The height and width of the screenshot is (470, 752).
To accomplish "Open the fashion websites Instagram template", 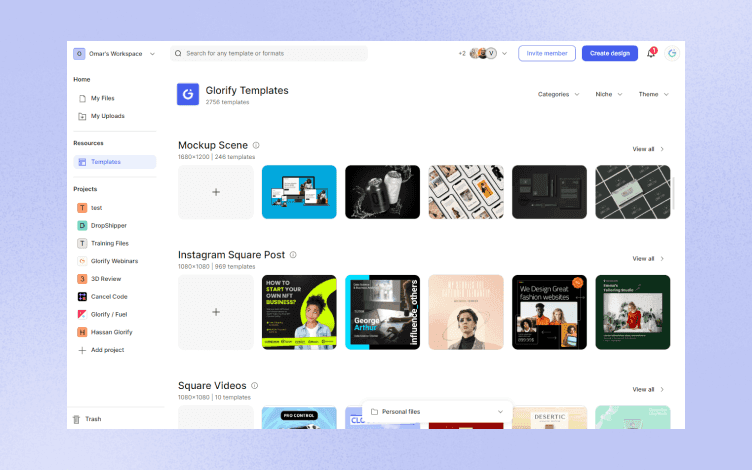I will pos(550,312).
